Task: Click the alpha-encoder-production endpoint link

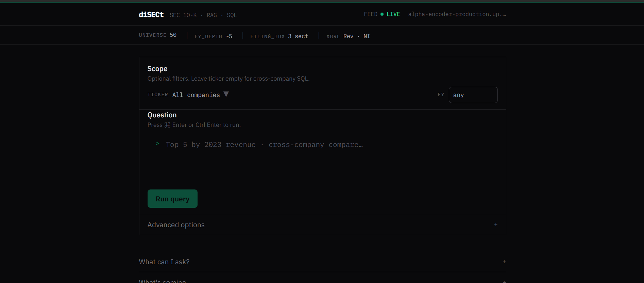Action: [x=457, y=14]
